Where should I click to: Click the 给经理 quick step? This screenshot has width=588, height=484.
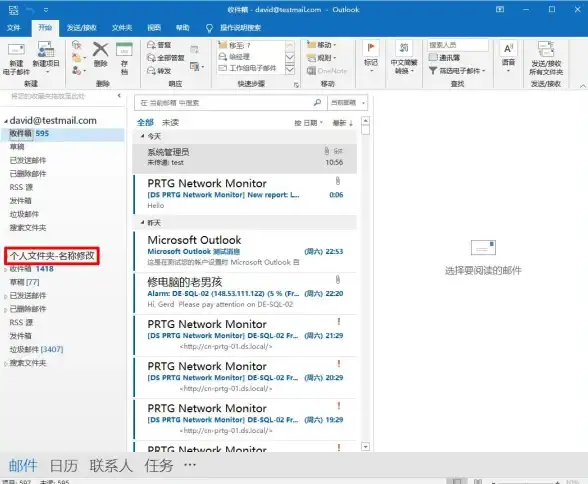pos(234,57)
